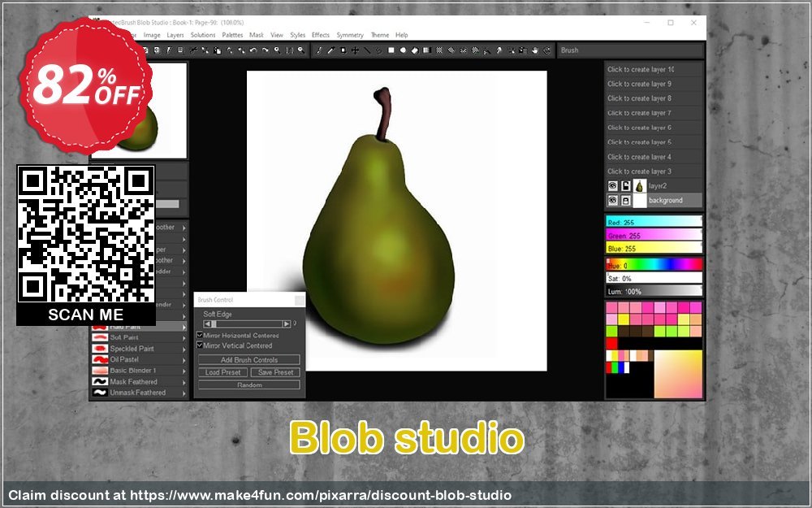This screenshot has width=812, height=508.
Task: Select the filled rectangle shape tool
Action: tap(391, 50)
